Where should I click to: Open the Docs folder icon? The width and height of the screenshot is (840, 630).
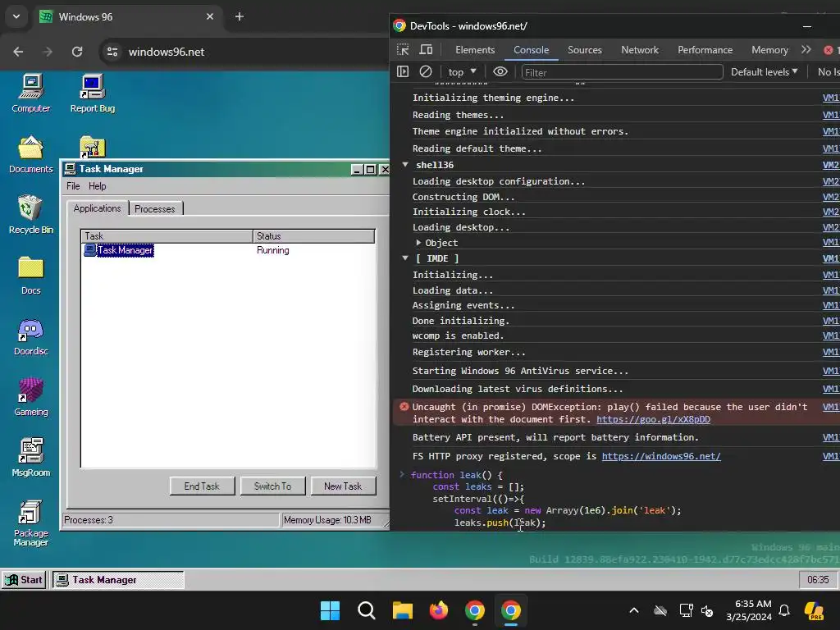pos(30,276)
